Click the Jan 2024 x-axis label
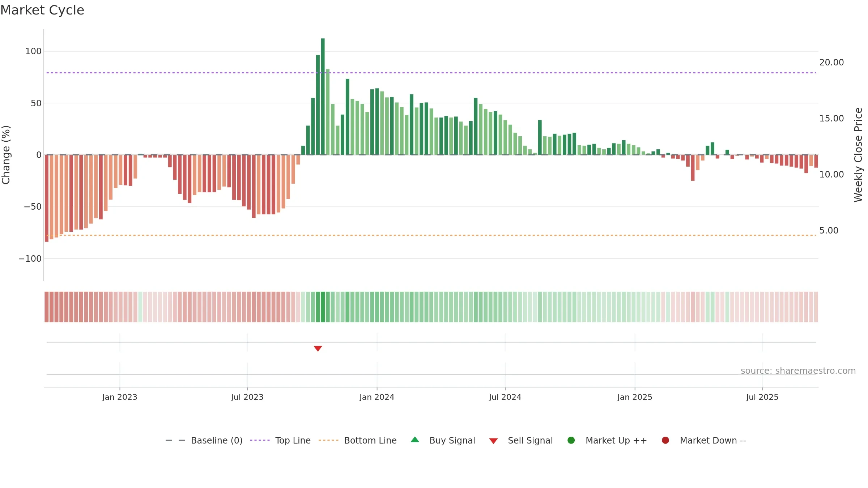 (x=377, y=397)
